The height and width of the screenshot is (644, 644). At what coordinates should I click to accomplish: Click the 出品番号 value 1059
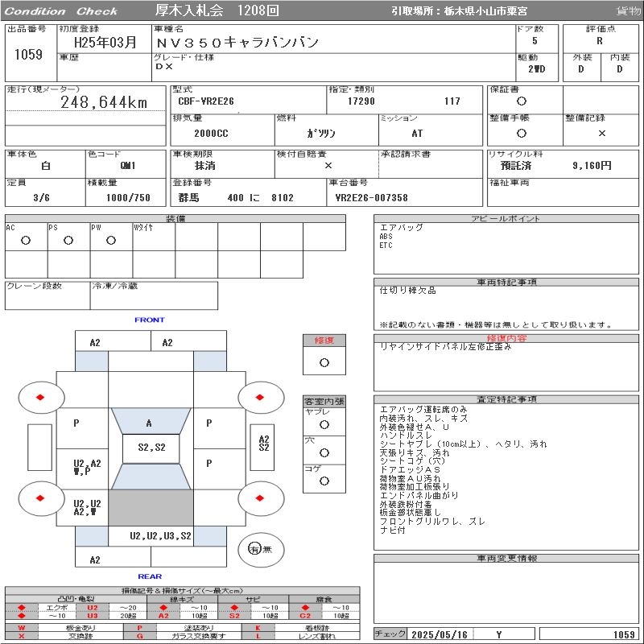(28, 54)
